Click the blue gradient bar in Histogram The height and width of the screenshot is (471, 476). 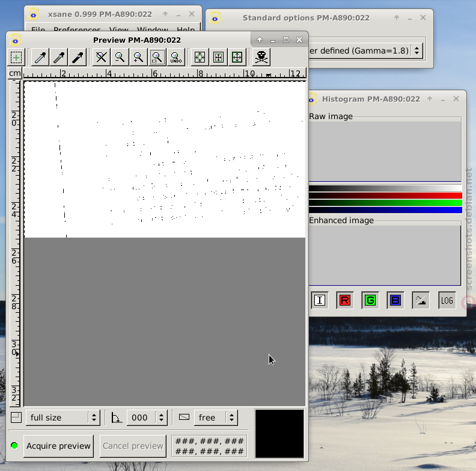[x=385, y=210]
